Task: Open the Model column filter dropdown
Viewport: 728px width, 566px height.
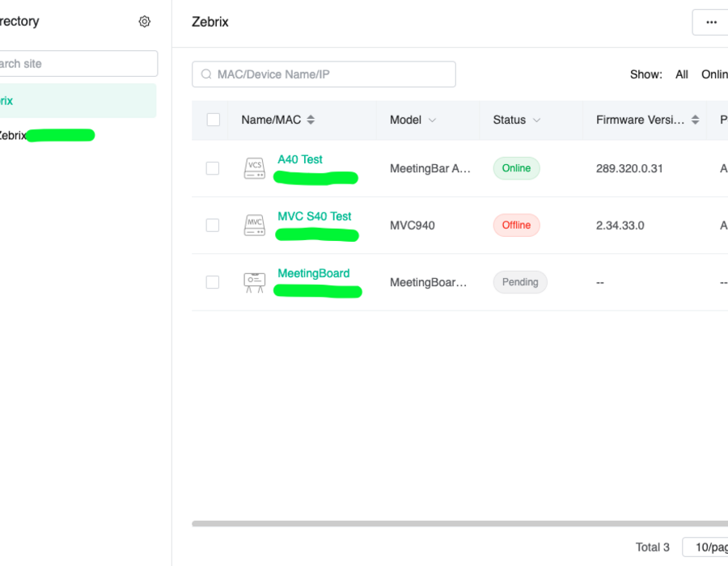Action: [x=432, y=120]
